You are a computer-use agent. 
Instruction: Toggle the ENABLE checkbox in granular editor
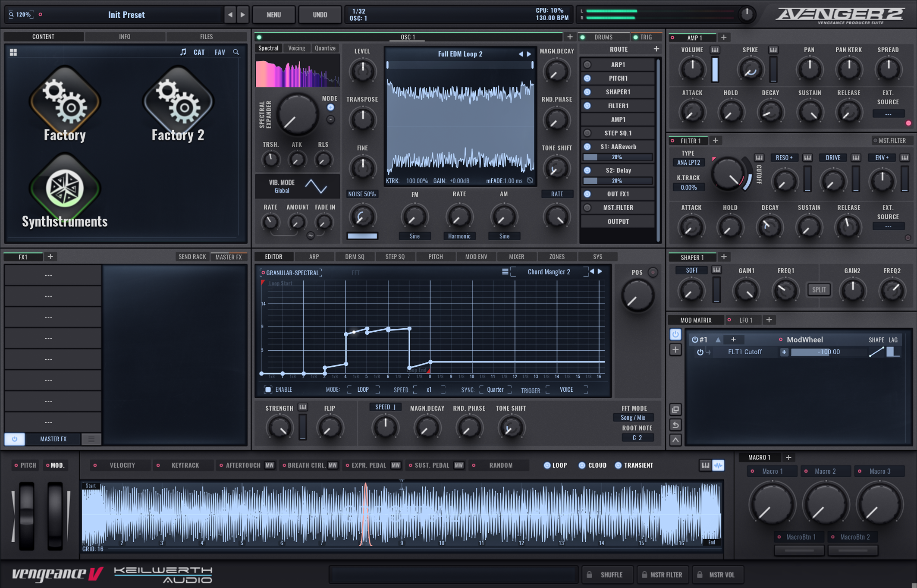point(268,390)
